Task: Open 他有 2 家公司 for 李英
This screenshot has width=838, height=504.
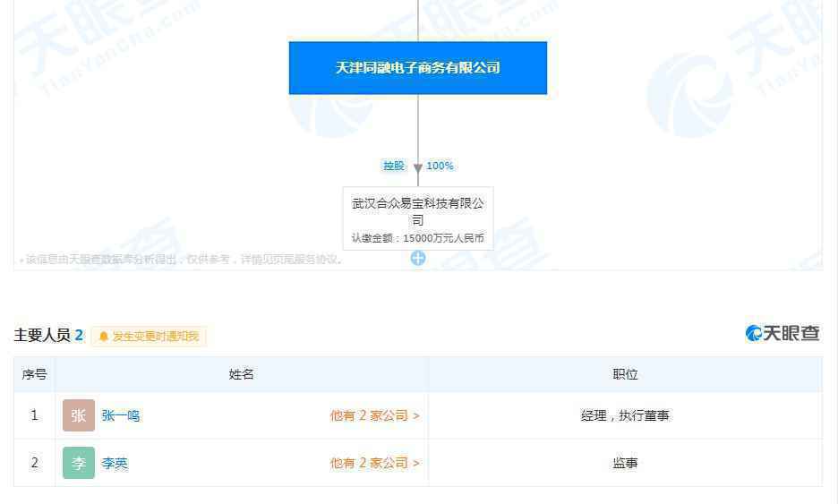Action: 374,463
